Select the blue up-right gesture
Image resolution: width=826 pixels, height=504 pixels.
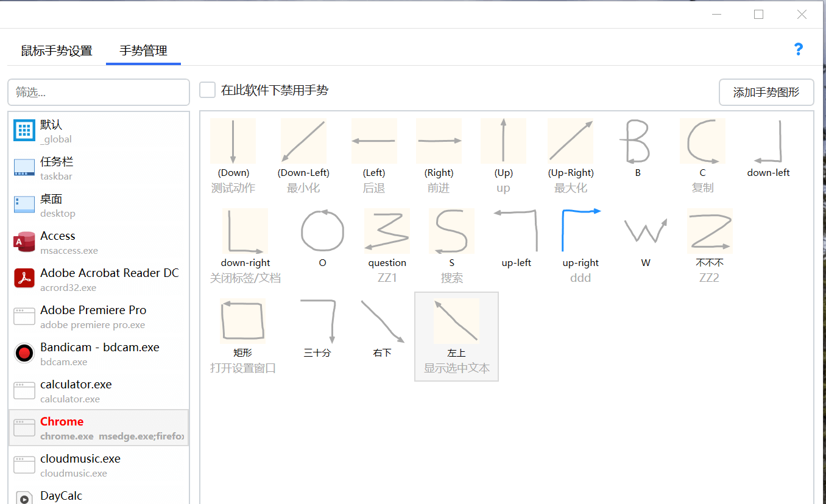coord(581,231)
